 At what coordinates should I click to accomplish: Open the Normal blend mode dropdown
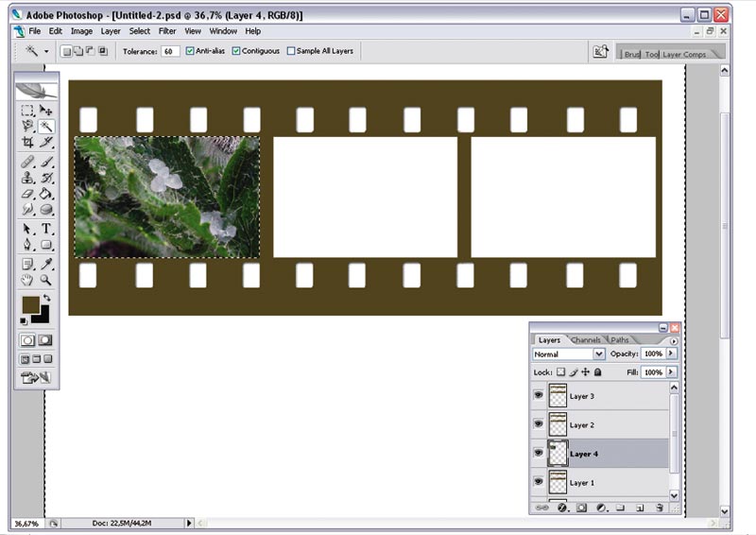569,354
